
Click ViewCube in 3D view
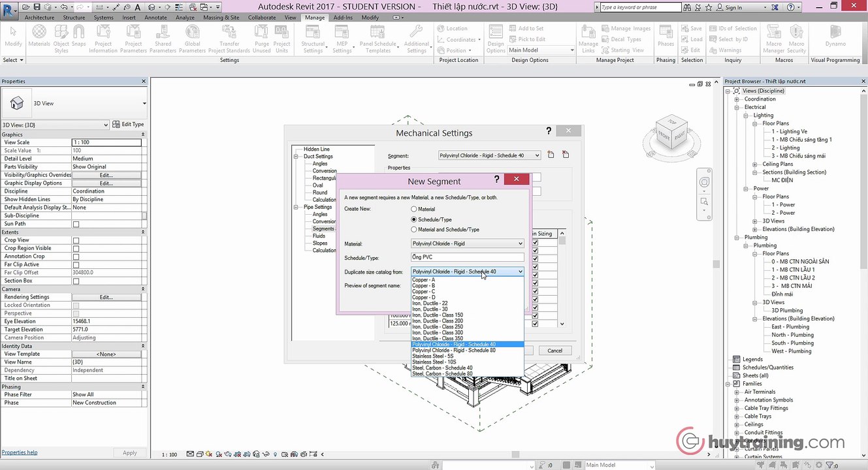(x=671, y=134)
